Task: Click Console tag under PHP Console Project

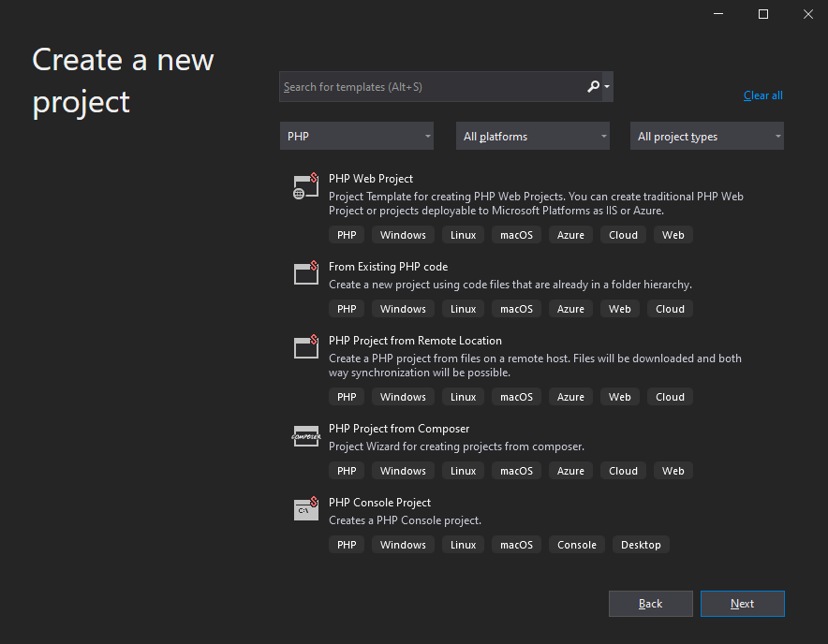Action: point(577,545)
